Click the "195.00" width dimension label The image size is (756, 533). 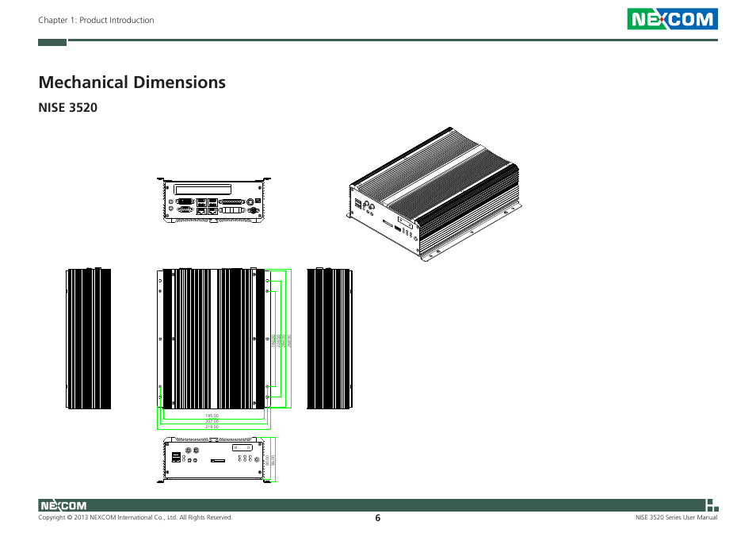coord(212,416)
